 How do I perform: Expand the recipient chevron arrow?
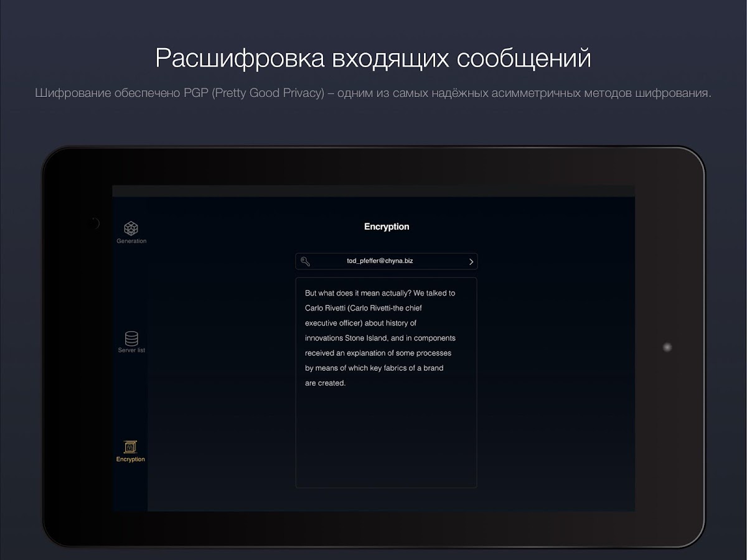[x=471, y=262]
